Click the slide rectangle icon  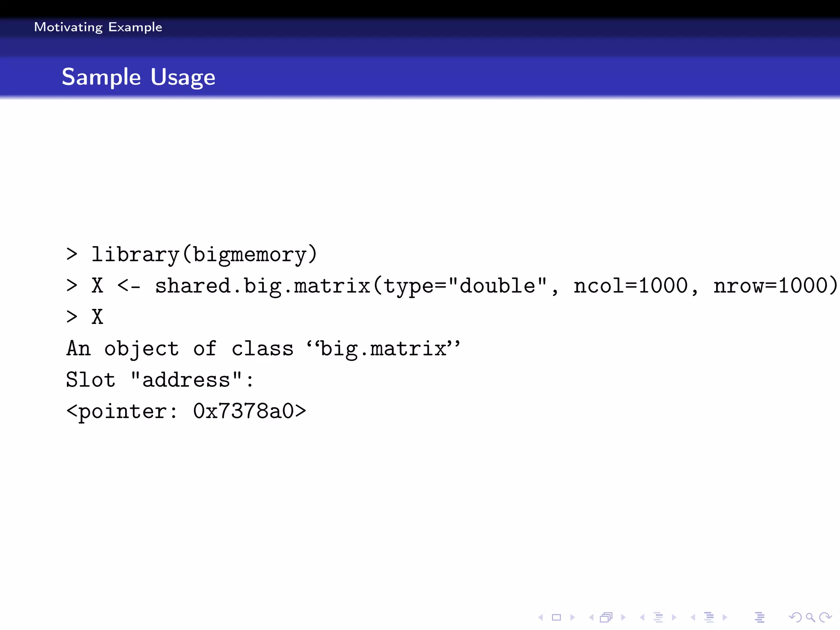click(556, 617)
